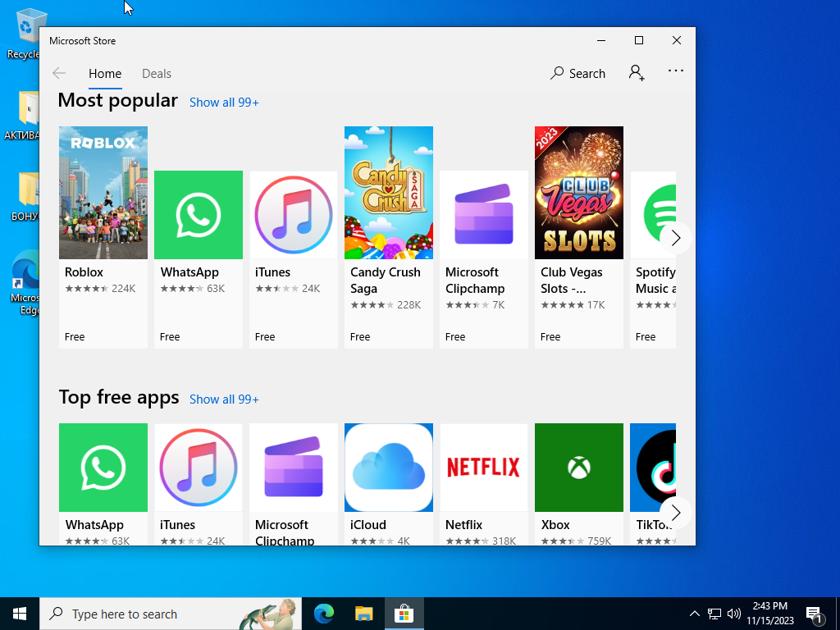Image resolution: width=840 pixels, height=630 pixels.
Task: Click the Roblox 224K rating count
Action: 124,289
